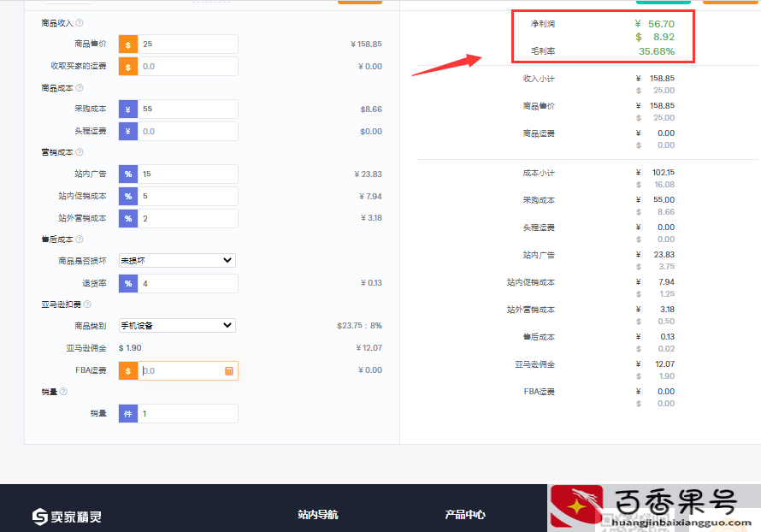Open the 商品类别 dropdown showing 手机设备
This screenshot has height=532, width=761.
[177, 326]
